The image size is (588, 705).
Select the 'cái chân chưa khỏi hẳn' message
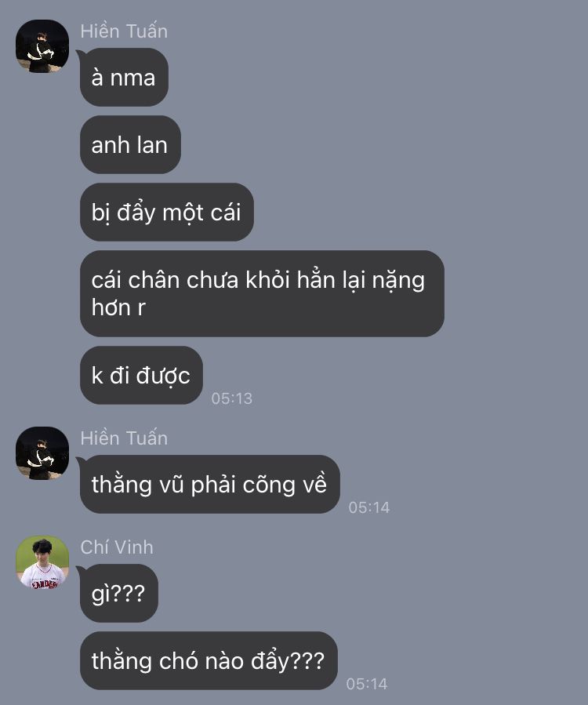(262, 293)
